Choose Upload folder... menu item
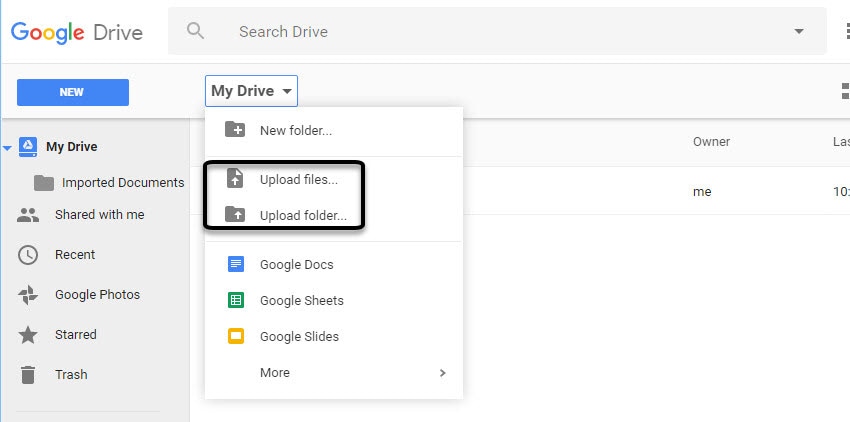The height and width of the screenshot is (422, 850). [303, 216]
